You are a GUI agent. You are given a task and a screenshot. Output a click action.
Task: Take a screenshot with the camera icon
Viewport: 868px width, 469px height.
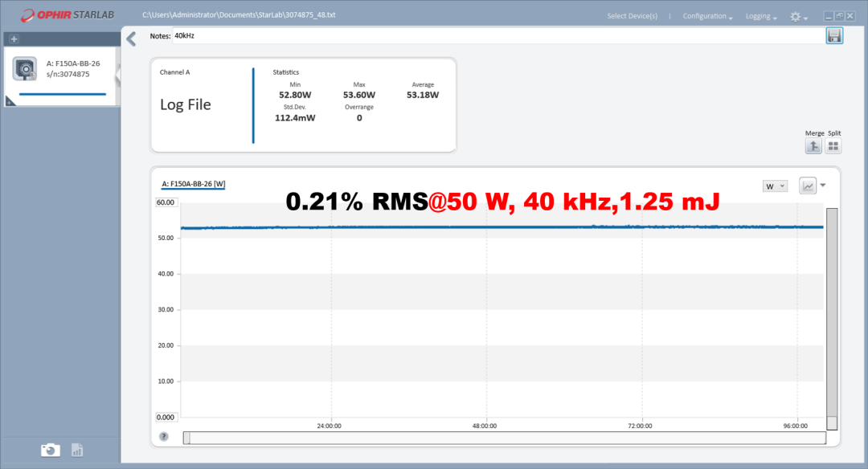51,451
